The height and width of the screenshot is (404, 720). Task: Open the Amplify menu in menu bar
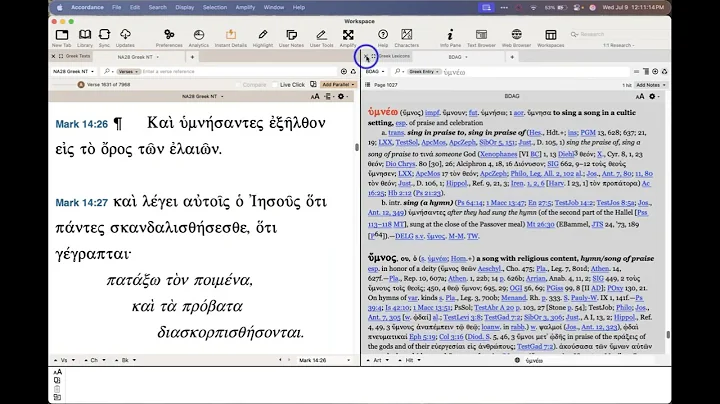(x=245, y=7)
